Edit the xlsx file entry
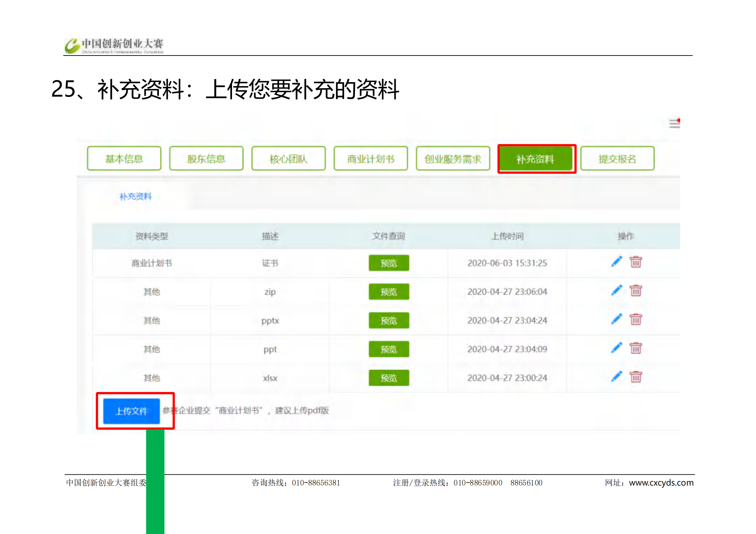 616,377
